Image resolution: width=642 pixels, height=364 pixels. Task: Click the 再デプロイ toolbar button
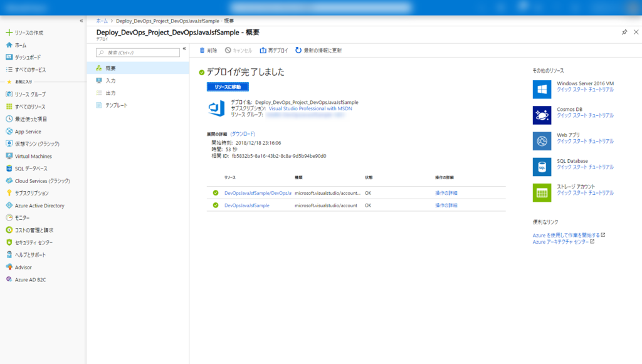274,50
